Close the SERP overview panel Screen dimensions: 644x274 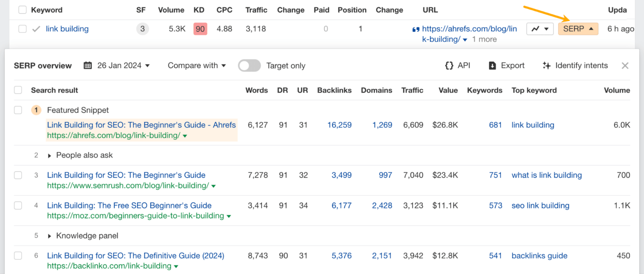[625, 65]
